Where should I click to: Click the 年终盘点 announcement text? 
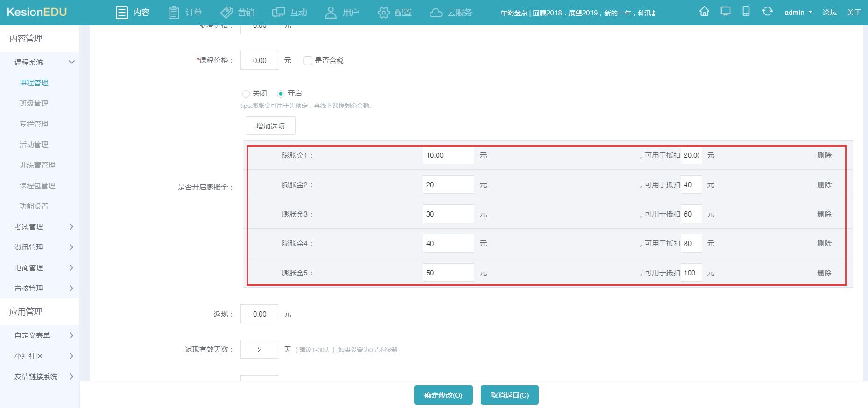pos(578,13)
